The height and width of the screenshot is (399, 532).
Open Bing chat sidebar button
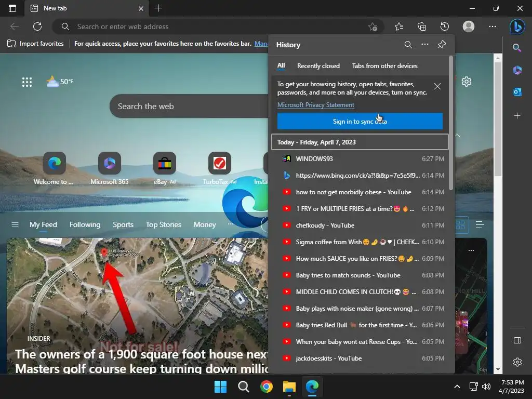[x=517, y=26]
